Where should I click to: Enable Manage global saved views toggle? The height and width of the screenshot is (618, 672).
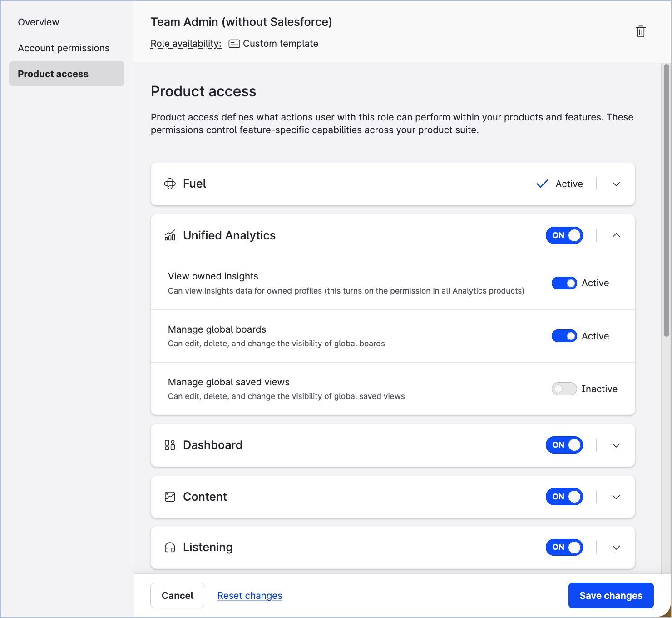click(564, 389)
